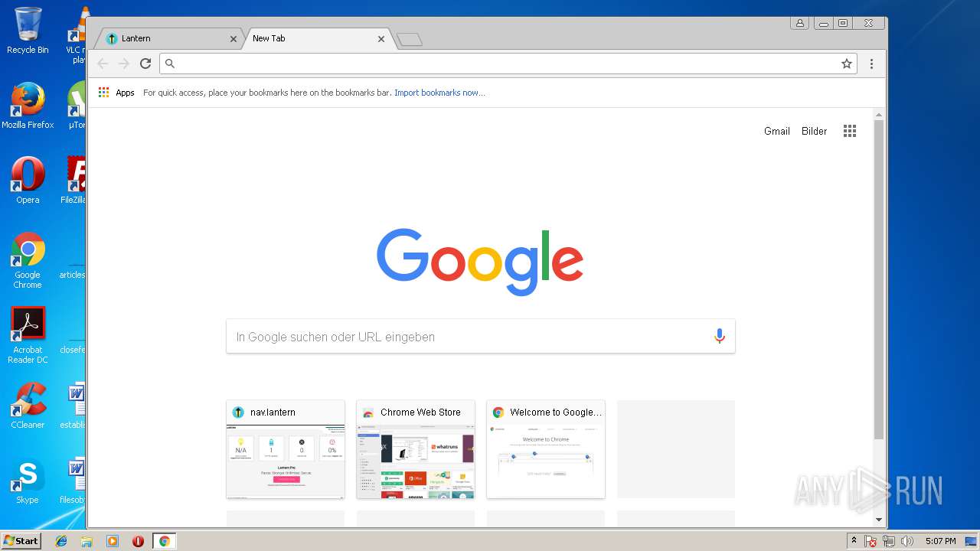Select the Google Chrome desktop shortcut
Screen dimensions: 980x551
[x=28, y=260]
